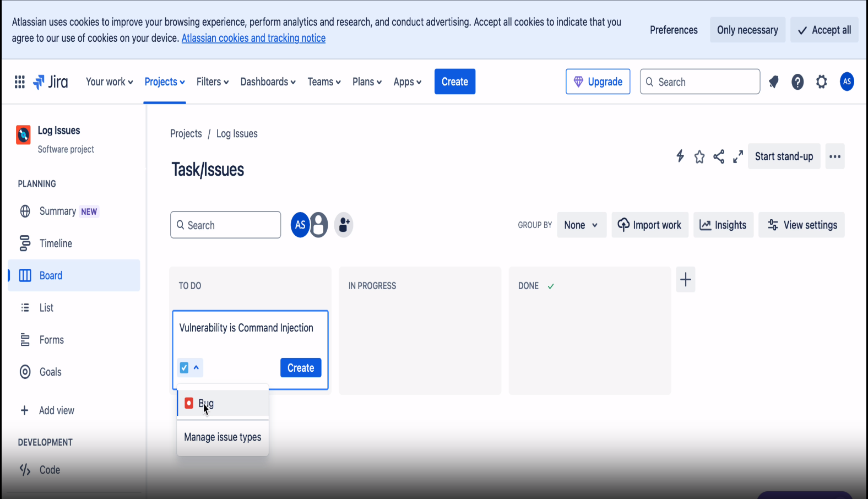This screenshot has width=868, height=499.
Task: Click the automation lightning bolt icon
Action: (x=680, y=156)
